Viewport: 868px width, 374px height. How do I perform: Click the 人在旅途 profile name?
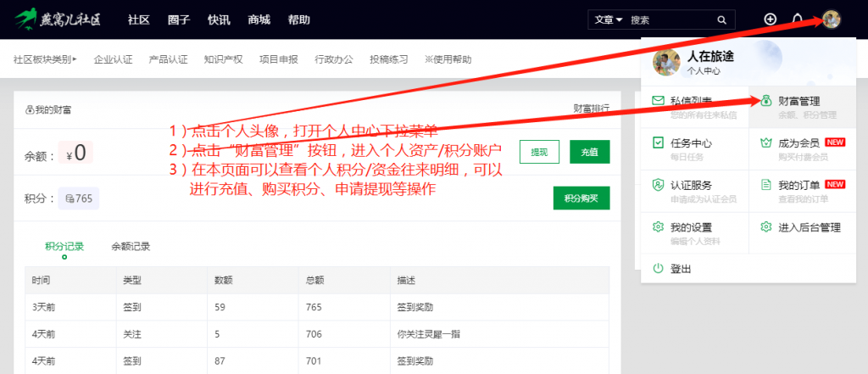pos(710,57)
